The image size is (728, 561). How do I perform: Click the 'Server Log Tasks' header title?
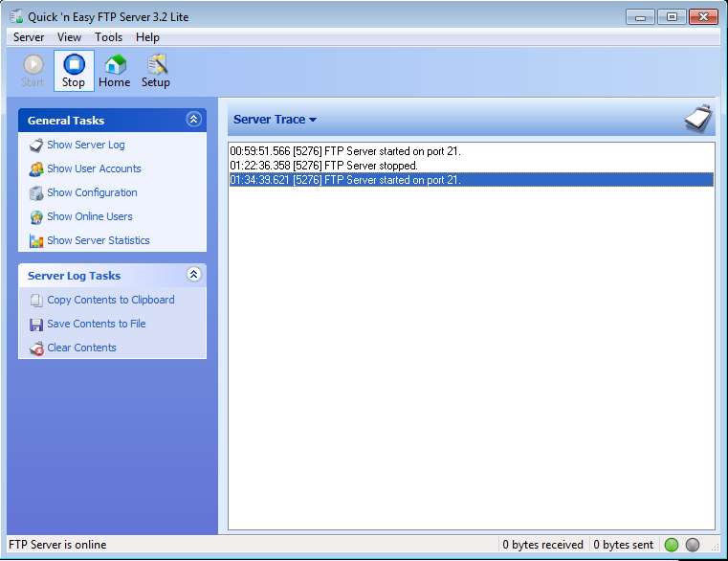74,276
